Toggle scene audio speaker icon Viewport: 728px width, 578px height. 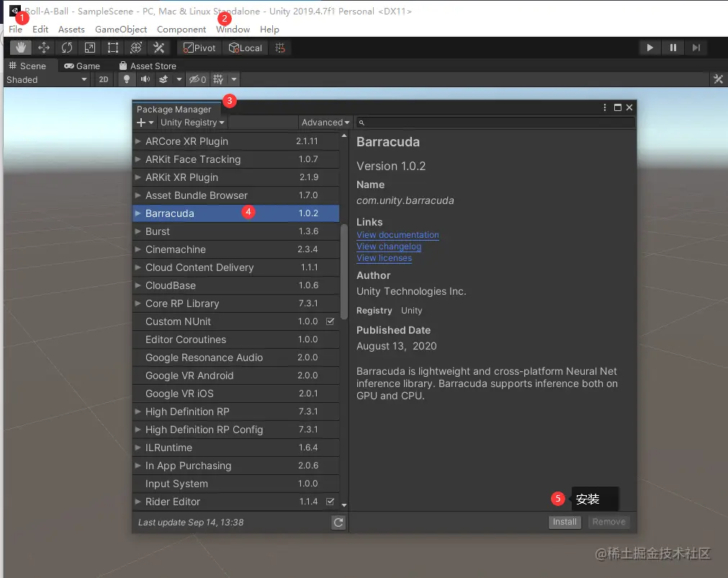tap(145, 79)
